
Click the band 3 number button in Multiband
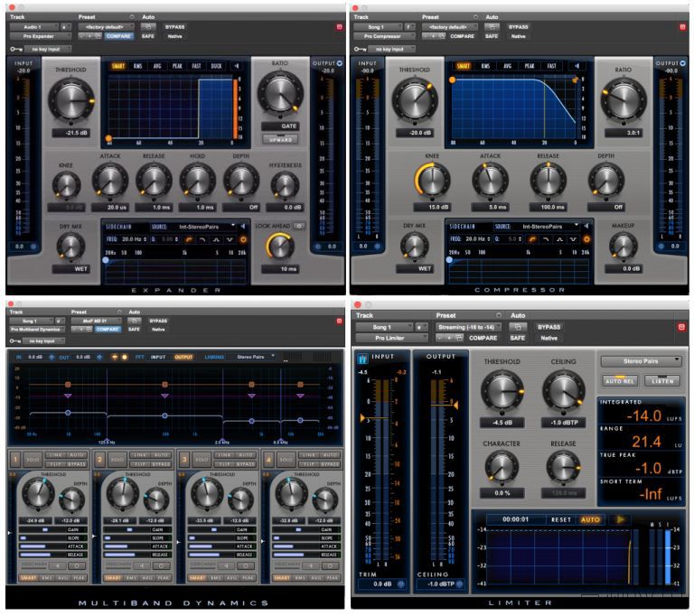click(x=184, y=460)
